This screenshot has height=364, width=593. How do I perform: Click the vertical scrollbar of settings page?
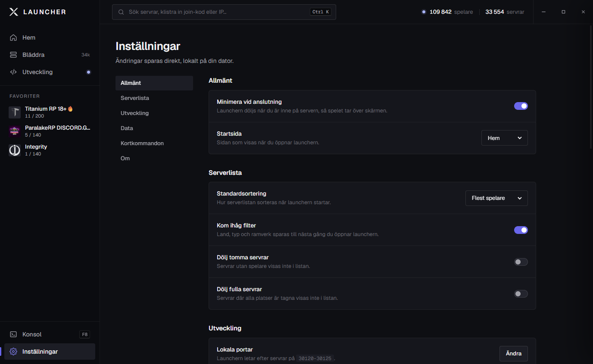coord(591,86)
